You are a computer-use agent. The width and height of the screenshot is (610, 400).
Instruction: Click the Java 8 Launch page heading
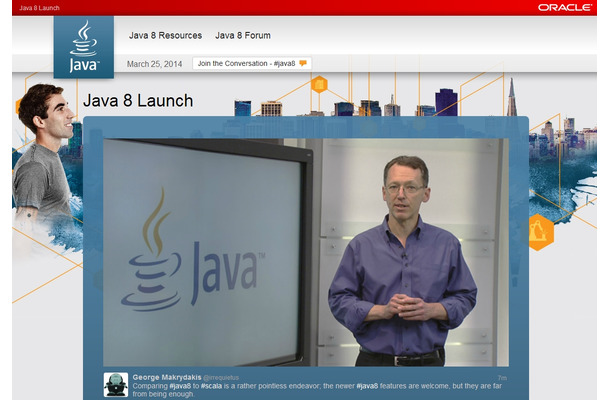tap(138, 100)
